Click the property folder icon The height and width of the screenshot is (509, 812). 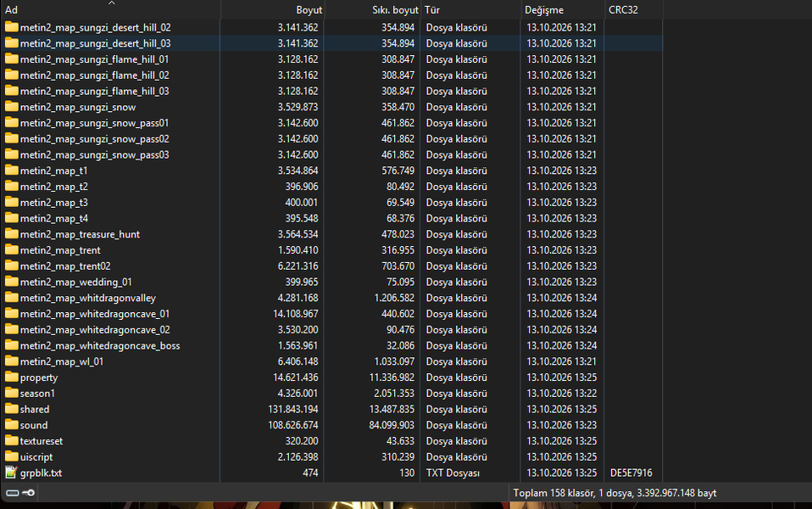pyautogui.click(x=11, y=378)
